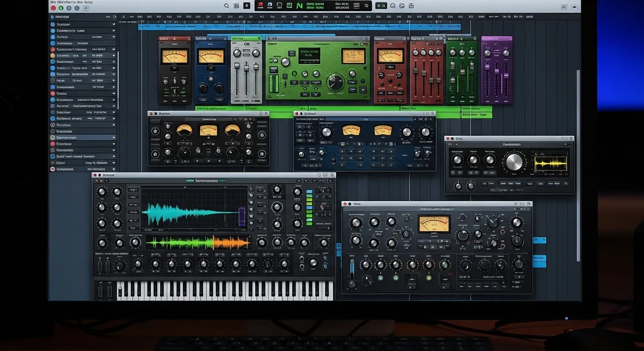Toggle the green indicator button right of transport
Viewport: 644px width, 351px height.
point(381,5)
